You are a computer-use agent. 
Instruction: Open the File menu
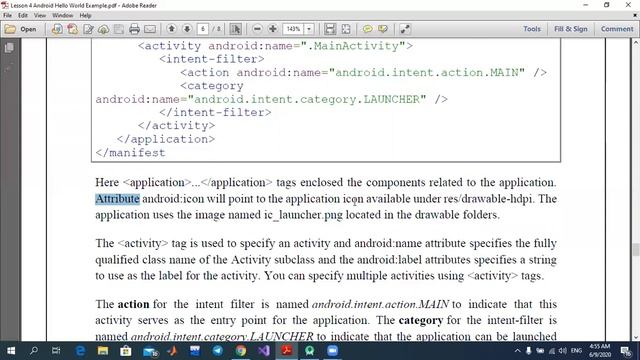click(7, 16)
